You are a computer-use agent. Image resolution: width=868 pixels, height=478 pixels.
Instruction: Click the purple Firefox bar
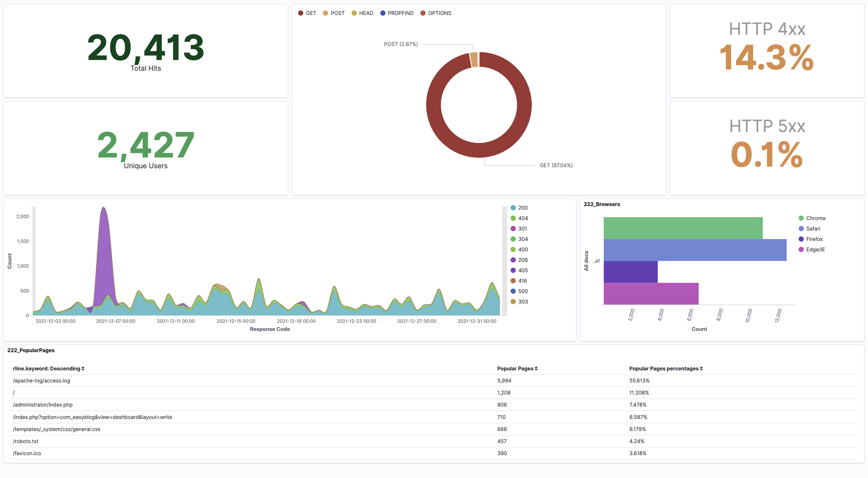click(x=630, y=272)
